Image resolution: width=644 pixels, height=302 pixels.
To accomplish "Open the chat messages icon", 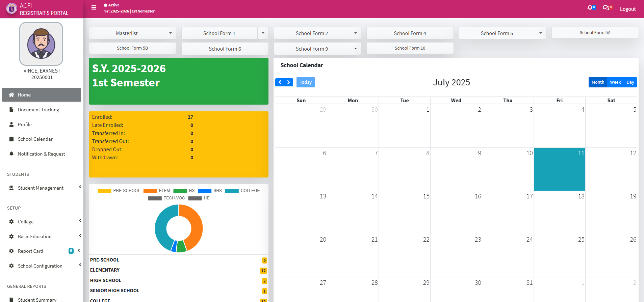I will (606, 7).
